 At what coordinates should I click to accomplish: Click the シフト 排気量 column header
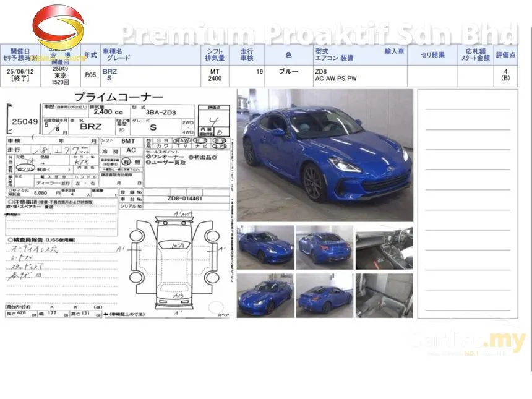click(215, 54)
